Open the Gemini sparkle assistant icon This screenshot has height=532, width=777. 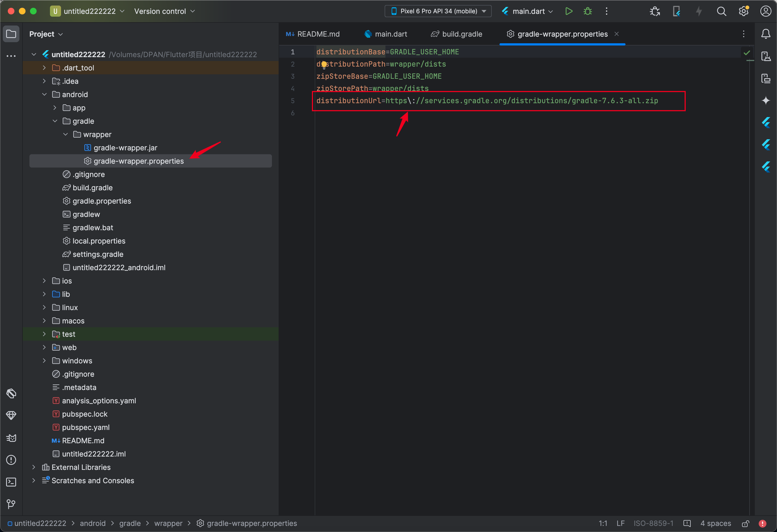(x=766, y=100)
